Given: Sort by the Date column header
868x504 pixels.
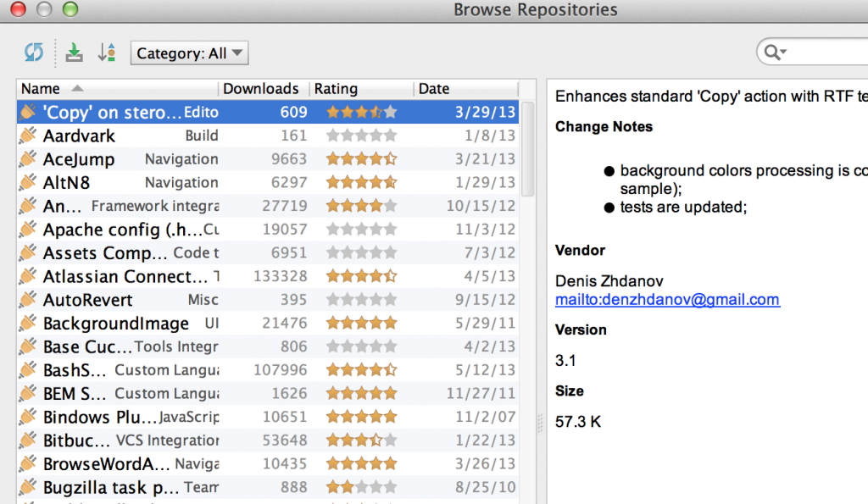Looking at the screenshot, I should (x=466, y=89).
